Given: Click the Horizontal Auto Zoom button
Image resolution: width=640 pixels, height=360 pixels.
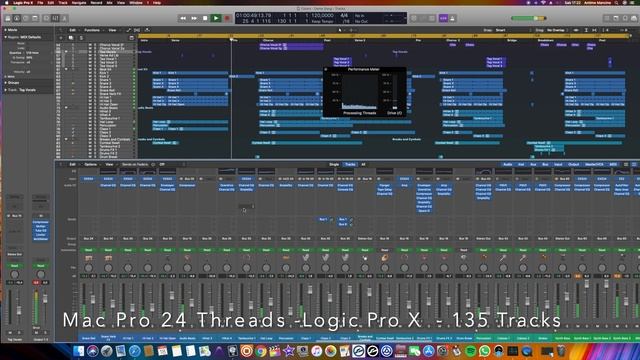Looking at the screenshot, I should tap(594, 30).
